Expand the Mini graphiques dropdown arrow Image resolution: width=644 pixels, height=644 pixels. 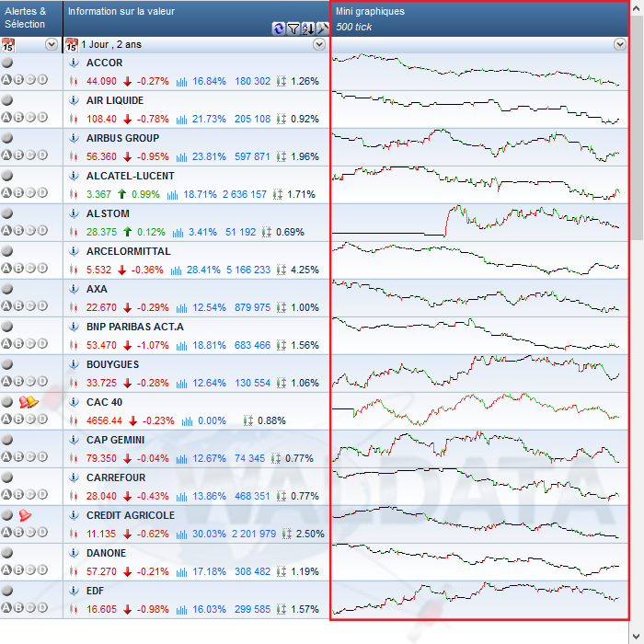point(620,44)
